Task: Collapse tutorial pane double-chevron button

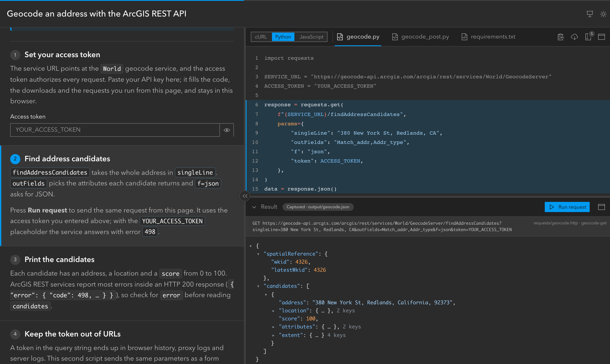Action: (x=245, y=196)
